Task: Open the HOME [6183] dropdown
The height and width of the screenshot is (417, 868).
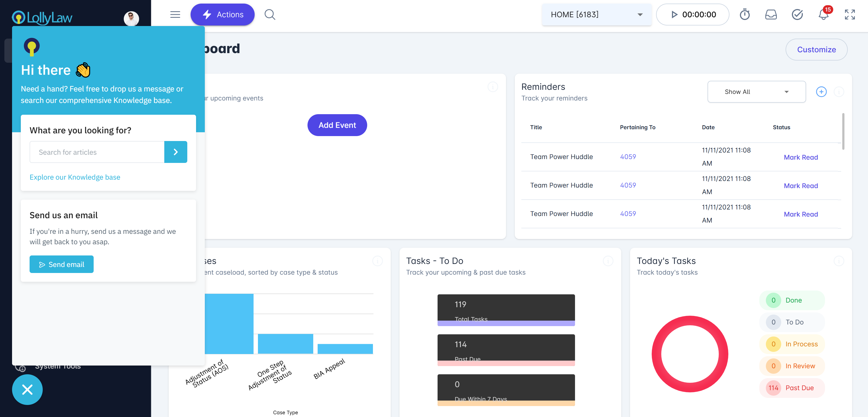Action: [596, 15]
